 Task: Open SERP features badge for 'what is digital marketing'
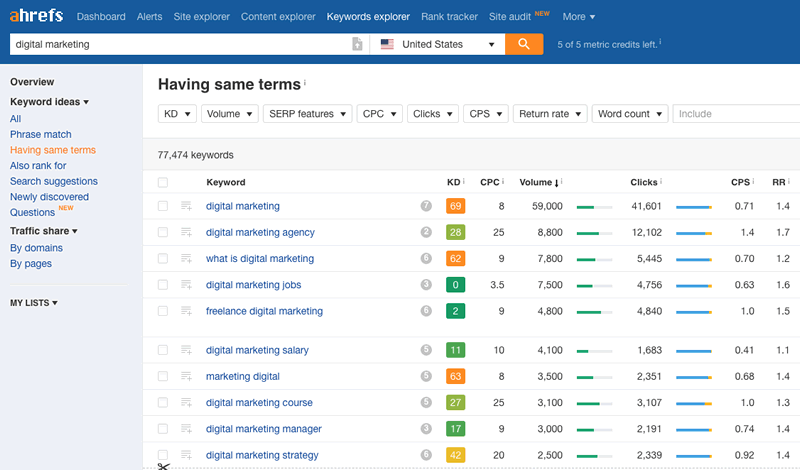426,258
